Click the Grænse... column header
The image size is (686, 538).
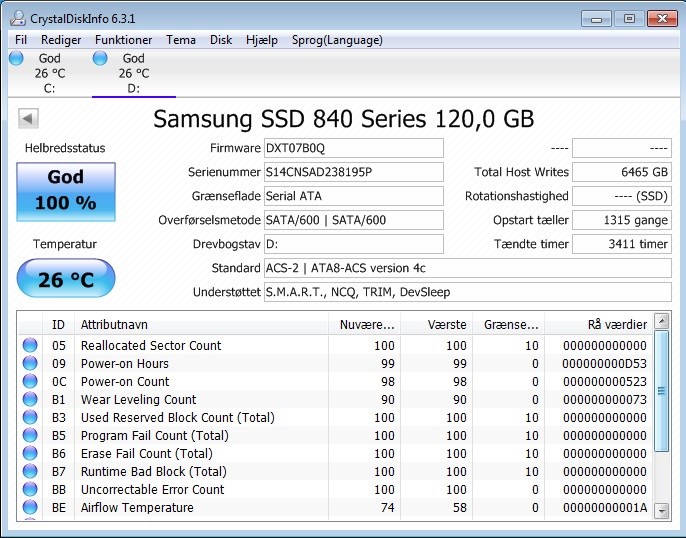[508, 325]
